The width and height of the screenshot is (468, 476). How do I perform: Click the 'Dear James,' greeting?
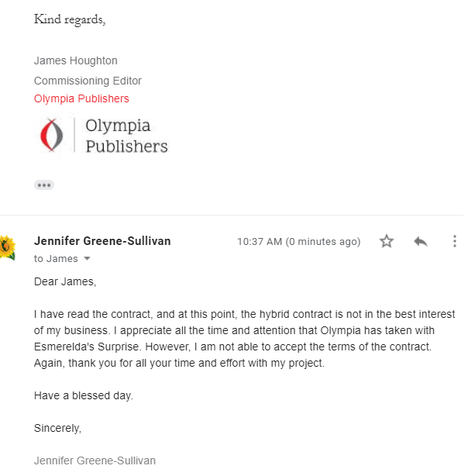[x=65, y=281]
